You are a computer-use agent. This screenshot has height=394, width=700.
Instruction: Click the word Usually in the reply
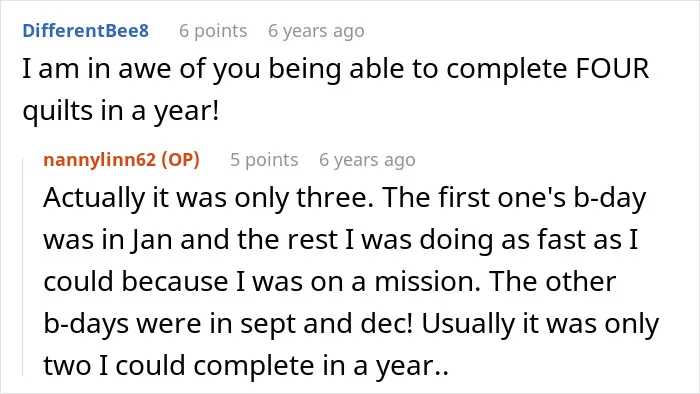(468, 324)
